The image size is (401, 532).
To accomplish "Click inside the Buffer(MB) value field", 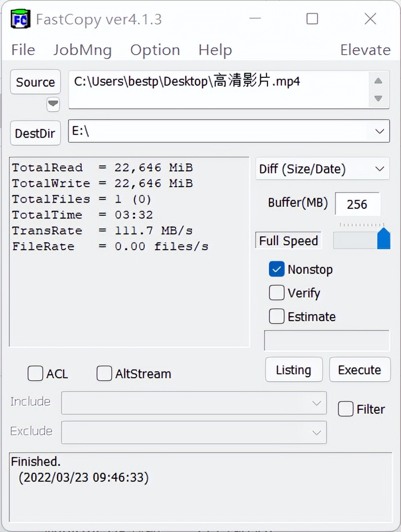I will click(x=358, y=203).
